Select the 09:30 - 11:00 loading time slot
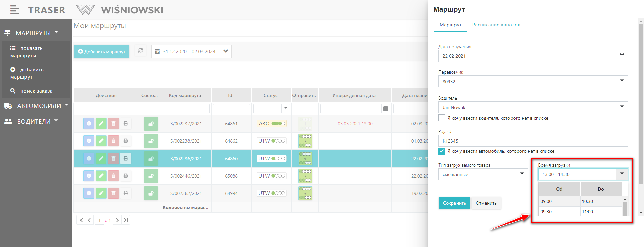 pyautogui.click(x=580, y=212)
